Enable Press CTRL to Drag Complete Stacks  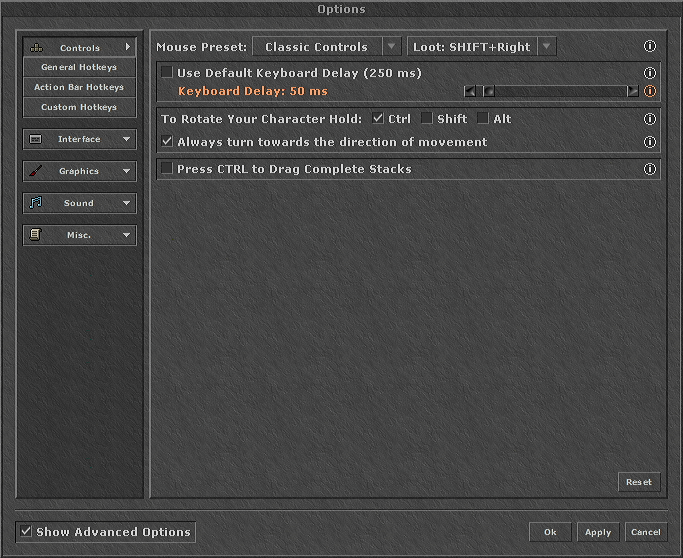167,169
